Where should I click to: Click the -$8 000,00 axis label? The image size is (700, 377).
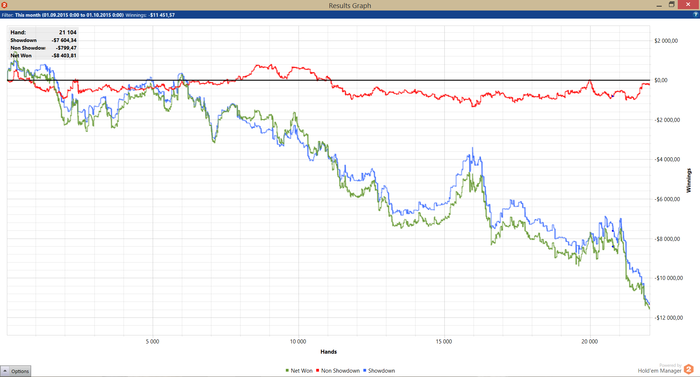pyautogui.click(x=667, y=239)
